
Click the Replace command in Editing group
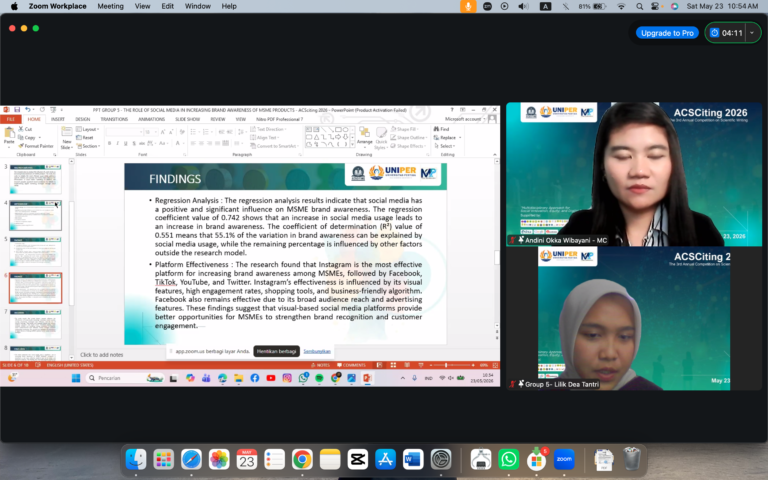point(447,138)
